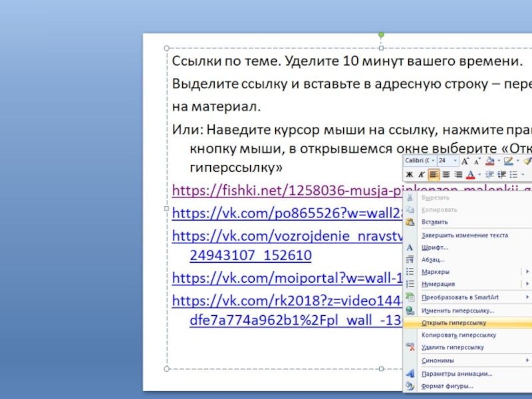
Task: Open the font size 24 dropdown
Action: (455, 161)
